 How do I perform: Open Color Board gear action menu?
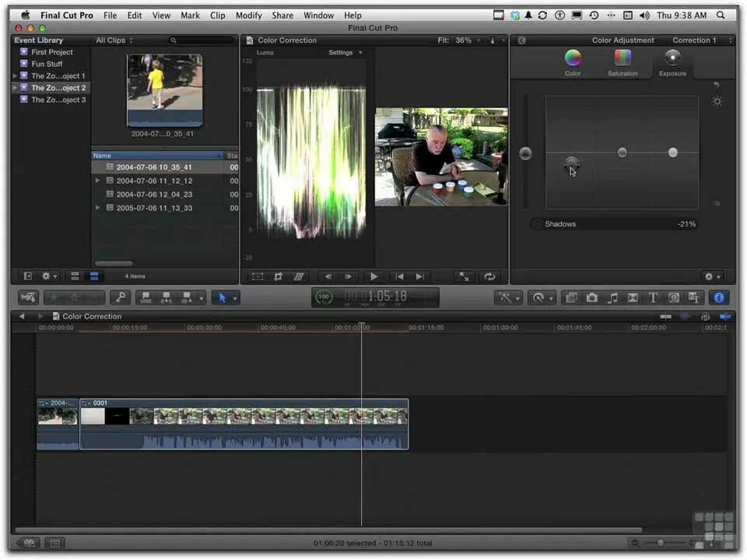pyautogui.click(x=713, y=277)
